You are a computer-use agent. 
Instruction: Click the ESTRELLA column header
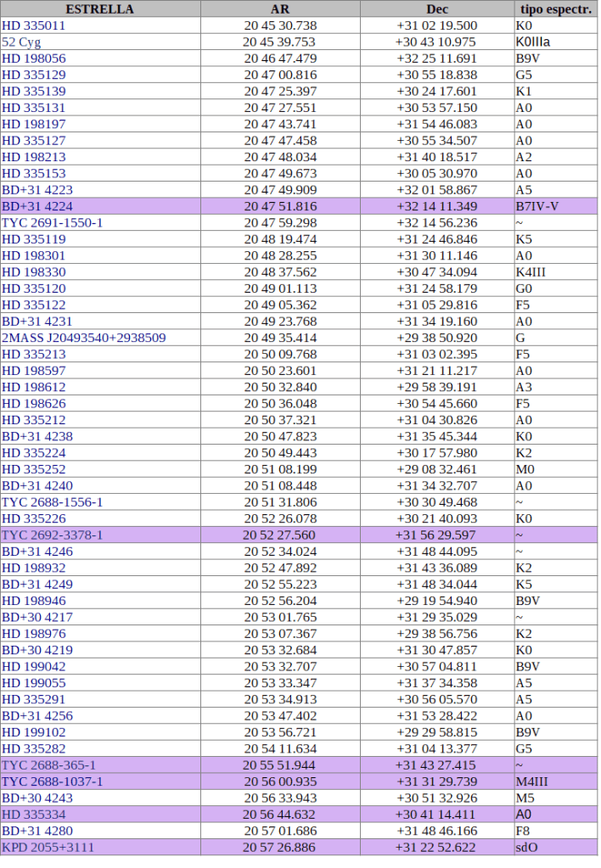[x=100, y=9]
